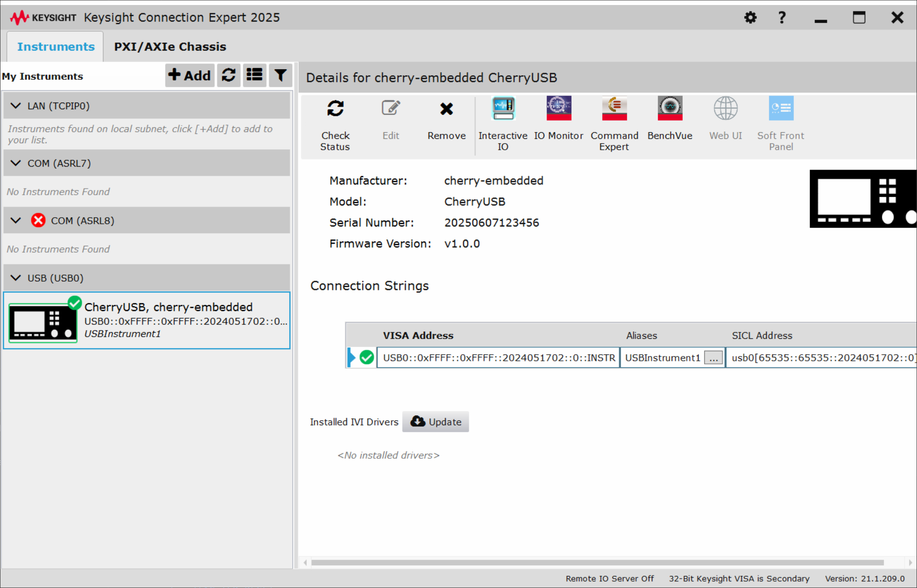Rescan instruments with the refresh icon
The width and height of the screenshot is (917, 588).
point(228,75)
